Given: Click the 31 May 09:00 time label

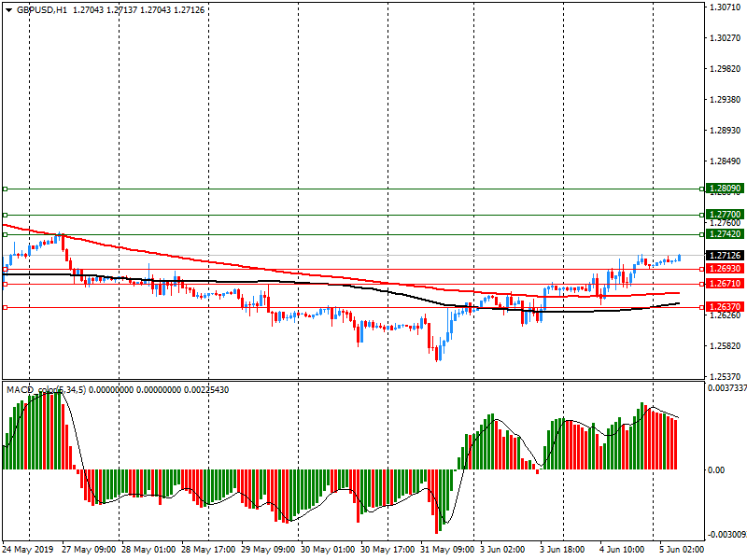Looking at the screenshot, I should pos(447,550).
